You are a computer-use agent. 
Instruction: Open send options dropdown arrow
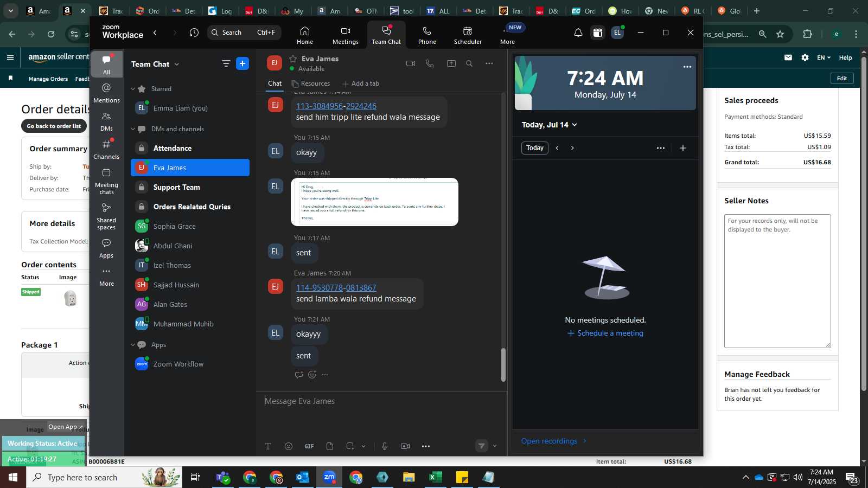coord(494,446)
